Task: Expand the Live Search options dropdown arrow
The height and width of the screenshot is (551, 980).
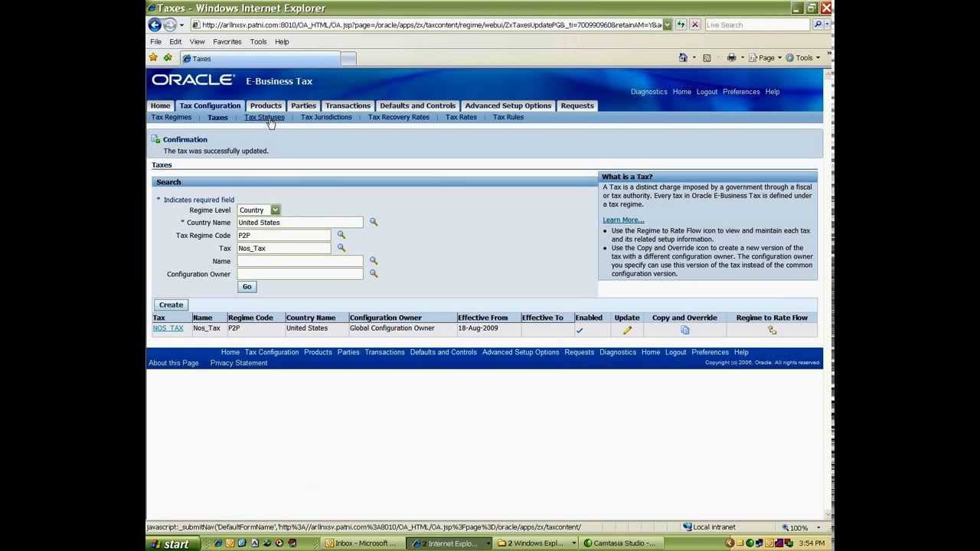Action: (x=828, y=24)
